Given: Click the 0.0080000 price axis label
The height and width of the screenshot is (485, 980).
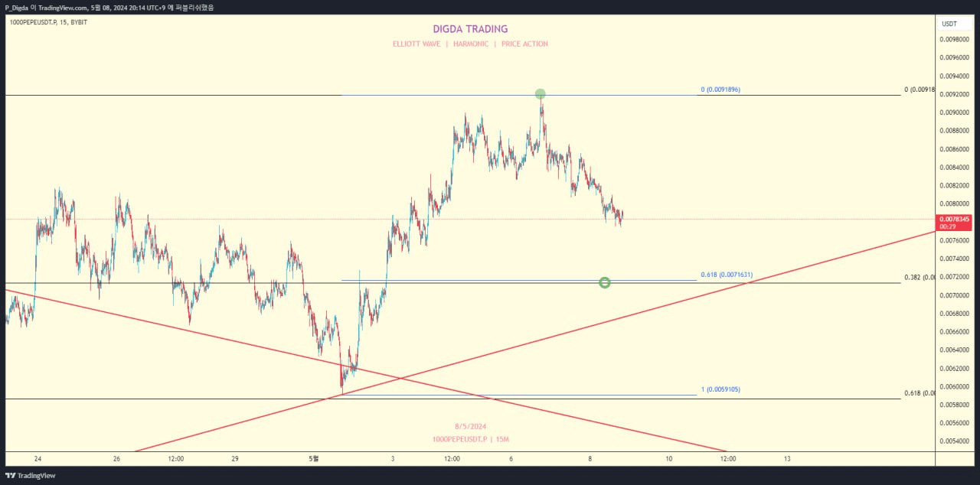Looking at the screenshot, I should [x=955, y=203].
